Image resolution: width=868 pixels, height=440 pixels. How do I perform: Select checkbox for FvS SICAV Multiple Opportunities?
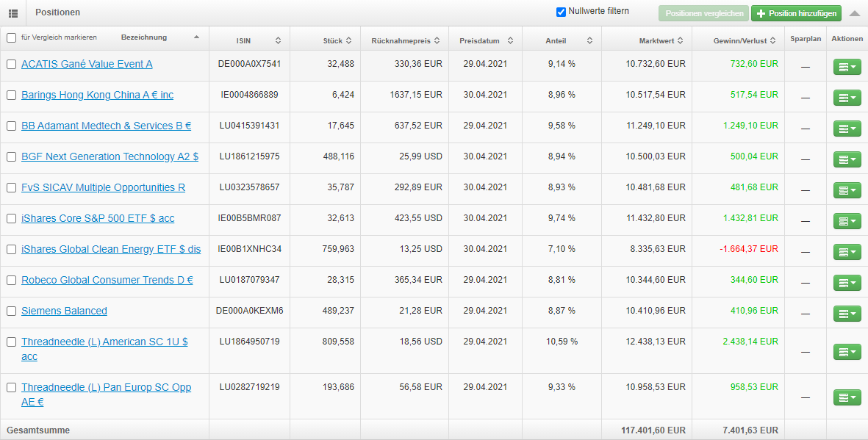tap(11, 187)
